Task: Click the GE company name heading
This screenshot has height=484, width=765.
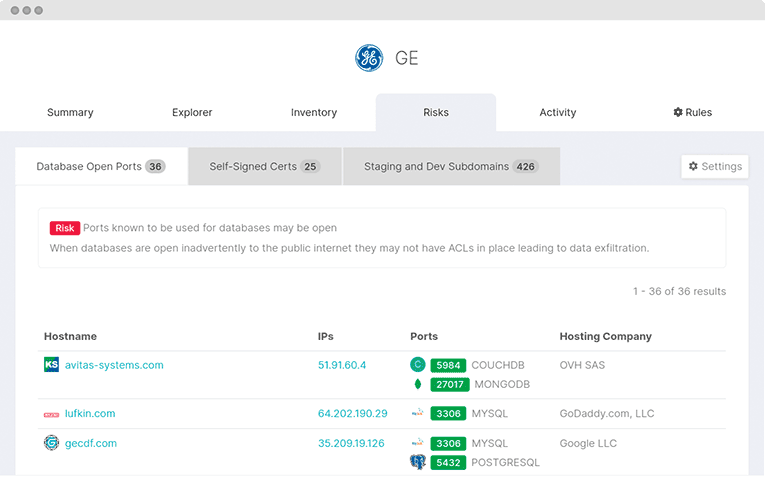Action: pos(406,58)
